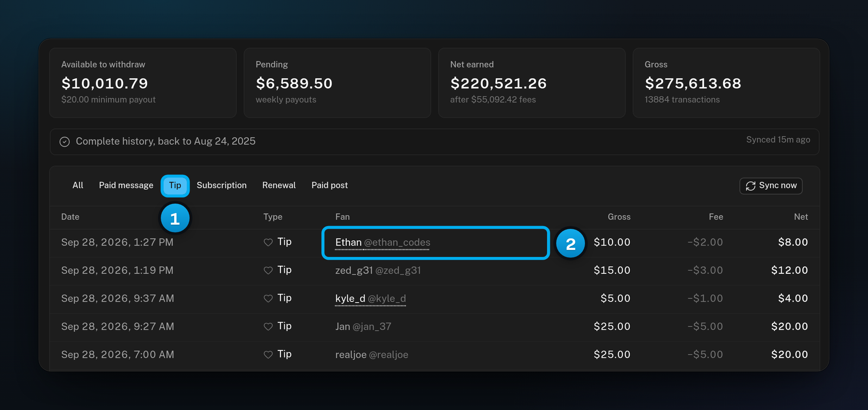The width and height of the screenshot is (868, 410).
Task: Show Paid post transactions
Action: (329, 185)
